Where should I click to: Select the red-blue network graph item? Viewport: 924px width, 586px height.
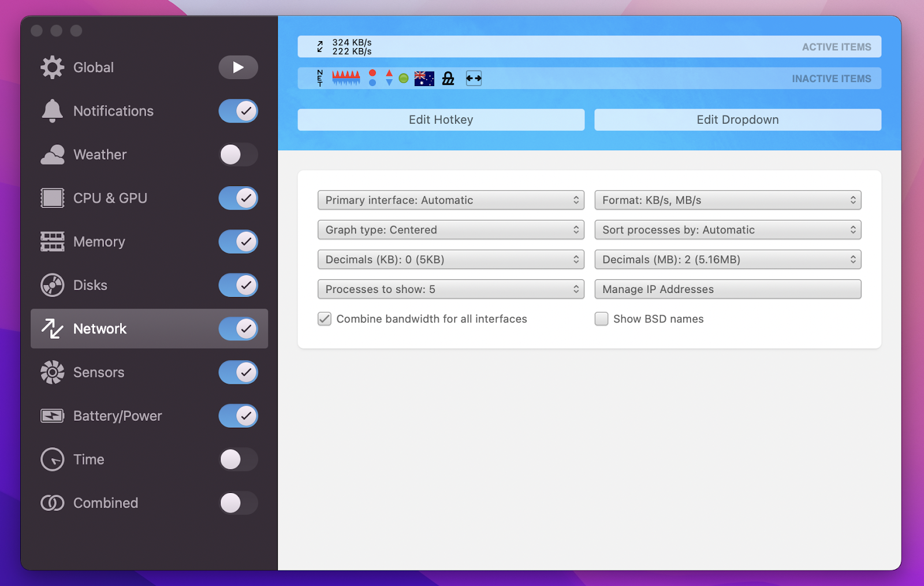coord(346,78)
